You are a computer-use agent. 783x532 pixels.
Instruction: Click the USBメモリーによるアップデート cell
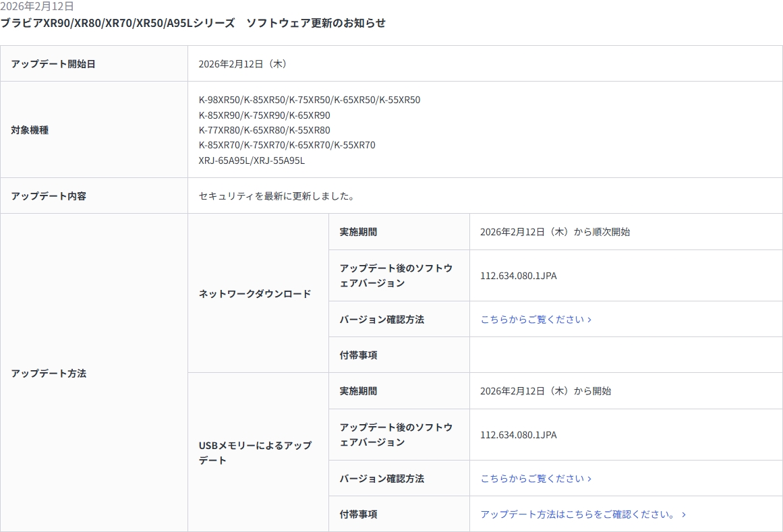pos(255,452)
